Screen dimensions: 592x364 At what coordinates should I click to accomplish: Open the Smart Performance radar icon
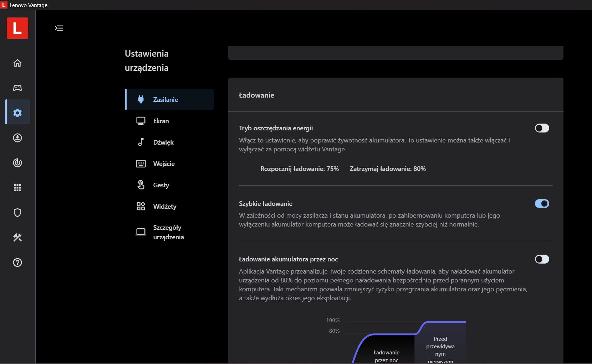[17, 163]
